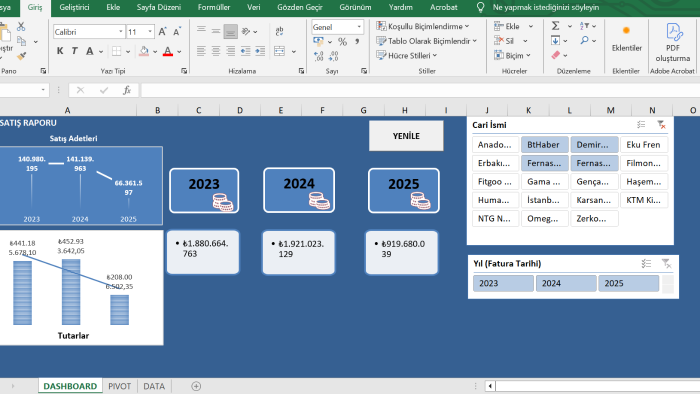Switch to the PIVOT sheet tab
The width and height of the screenshot is (700, 394).
point(120,386)
